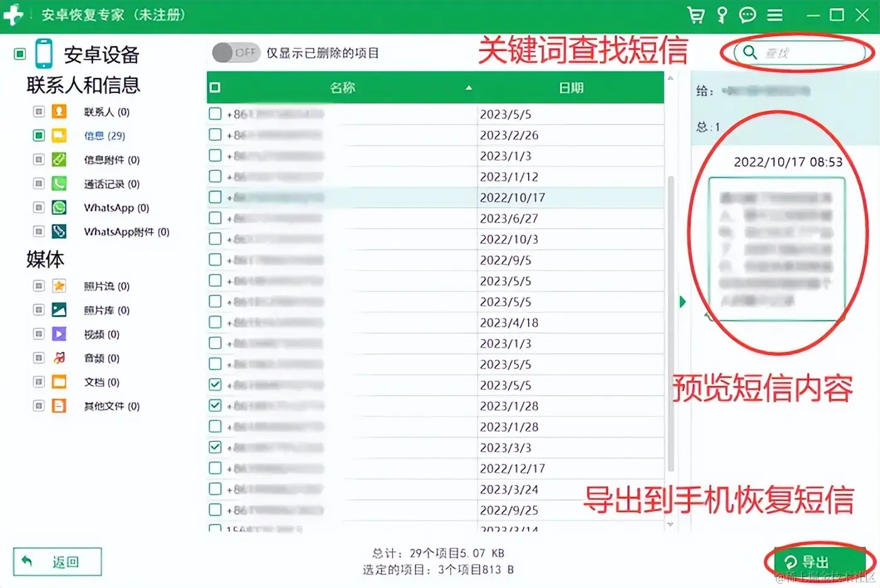Click the 通话记录 phone call icon
This screenshot has height=588, width=880.
pyautogui.click(x=59, y=183)
